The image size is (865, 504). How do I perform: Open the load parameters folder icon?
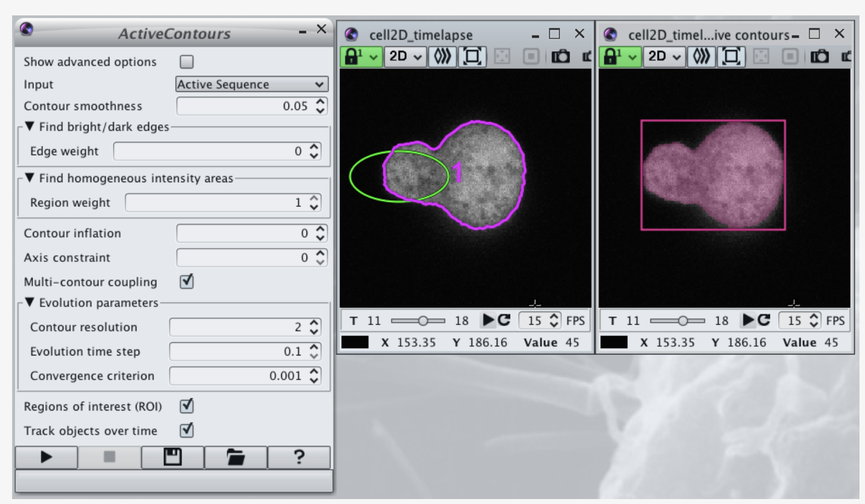coord(236,457)
